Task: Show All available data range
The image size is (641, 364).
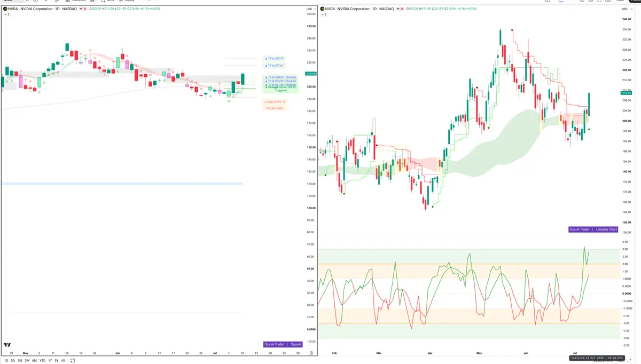Action: click(x=62, y=360)
